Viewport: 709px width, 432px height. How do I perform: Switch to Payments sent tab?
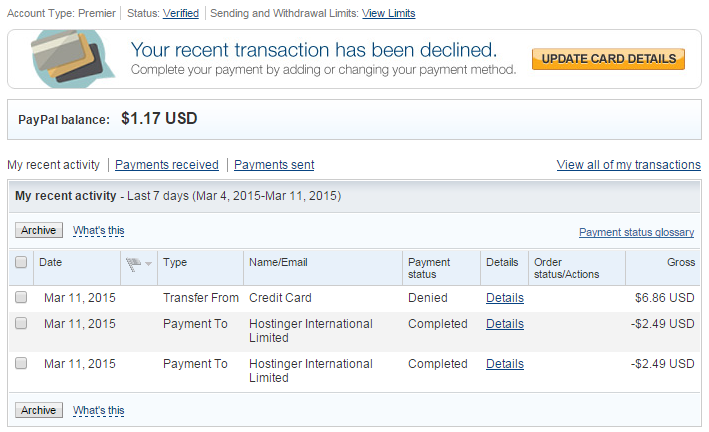coord(274,165)
